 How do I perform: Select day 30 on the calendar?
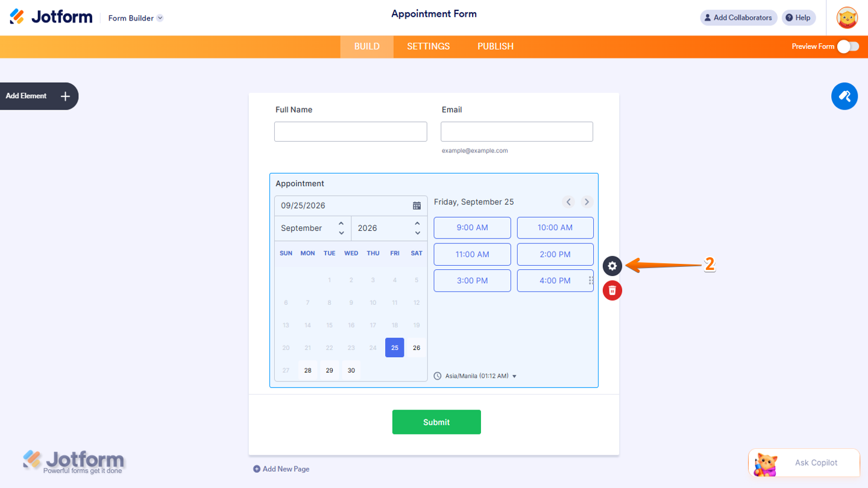click(351, 370)
